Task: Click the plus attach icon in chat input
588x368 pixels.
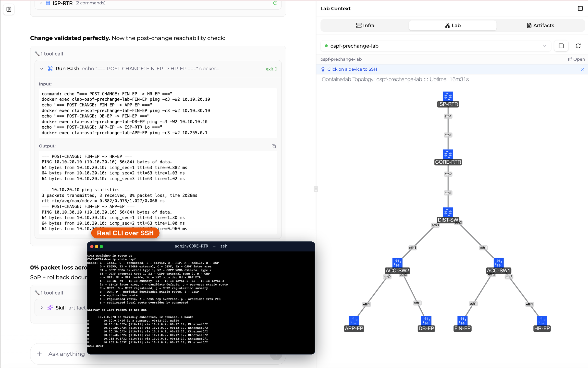Action: tap(39, 354)
